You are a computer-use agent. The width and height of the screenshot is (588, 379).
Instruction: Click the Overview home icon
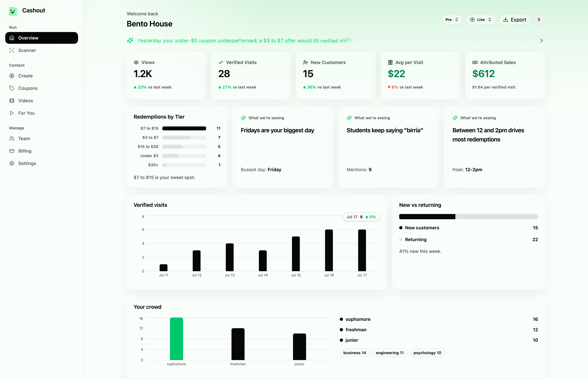coord(12,38)
